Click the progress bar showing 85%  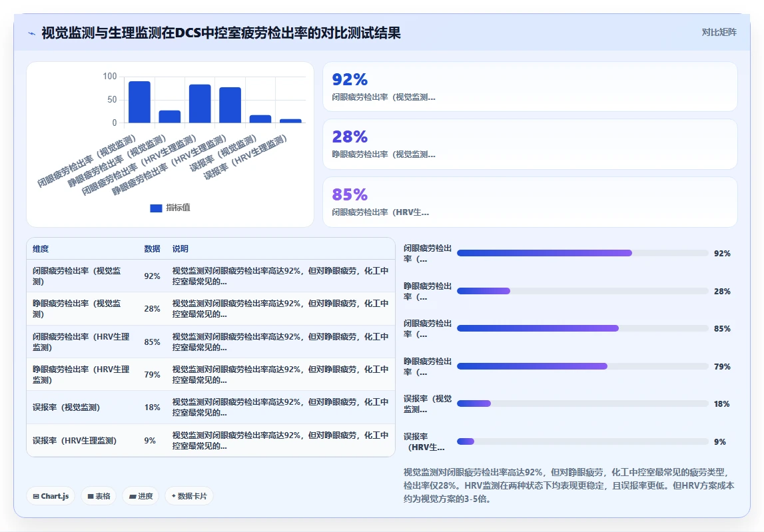pos(582,328)
